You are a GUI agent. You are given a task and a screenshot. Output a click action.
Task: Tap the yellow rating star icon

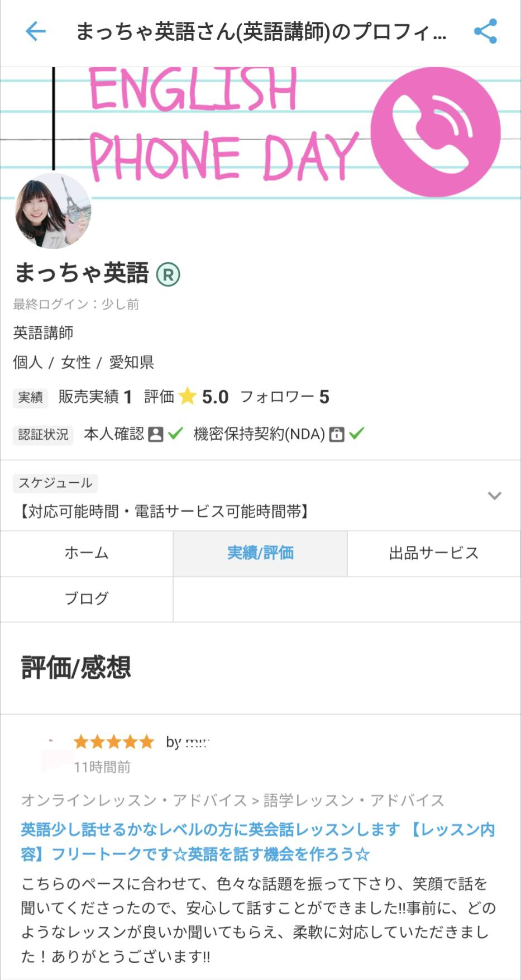(x=188, y=397)
